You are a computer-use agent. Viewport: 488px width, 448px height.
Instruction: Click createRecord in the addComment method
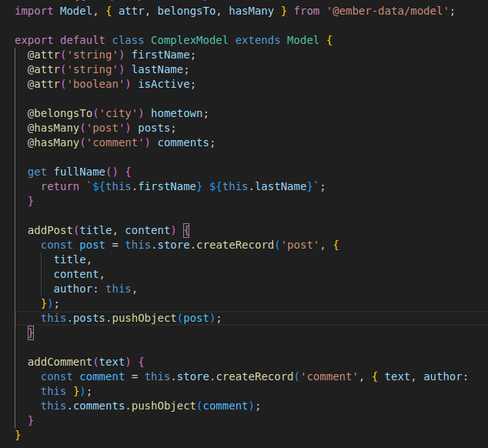click(255, 376)
